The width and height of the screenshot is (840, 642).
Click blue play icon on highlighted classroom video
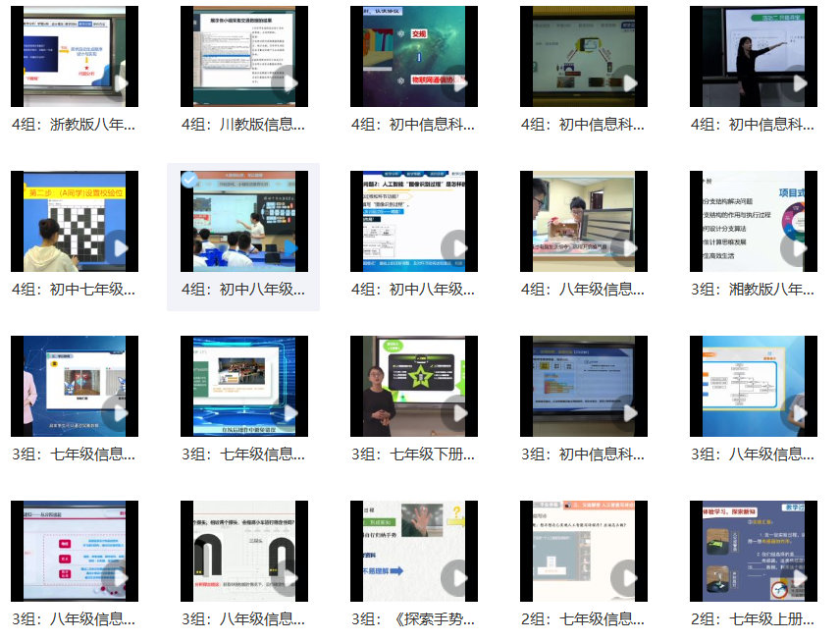pyautogui.click(x=289, y=248)
